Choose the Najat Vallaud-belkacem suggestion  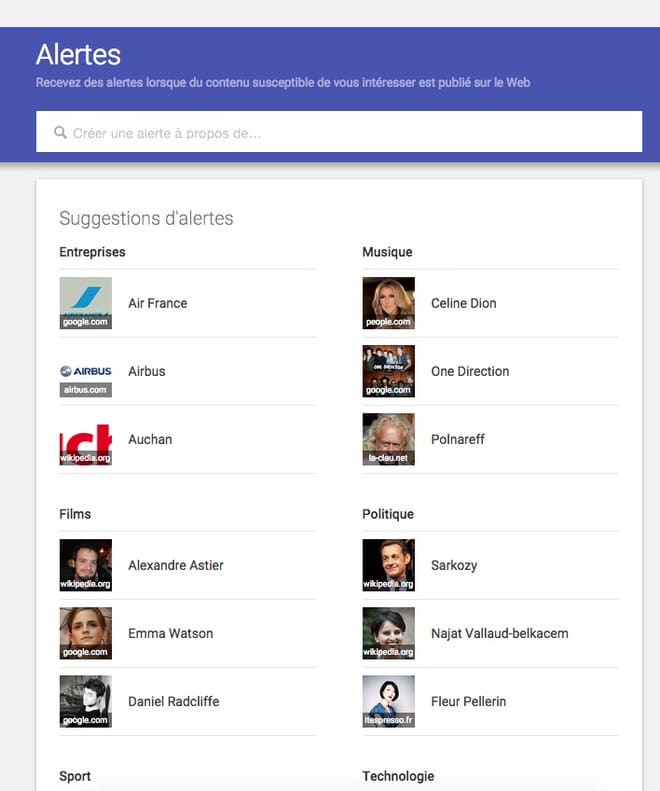[x=500, y=634]
